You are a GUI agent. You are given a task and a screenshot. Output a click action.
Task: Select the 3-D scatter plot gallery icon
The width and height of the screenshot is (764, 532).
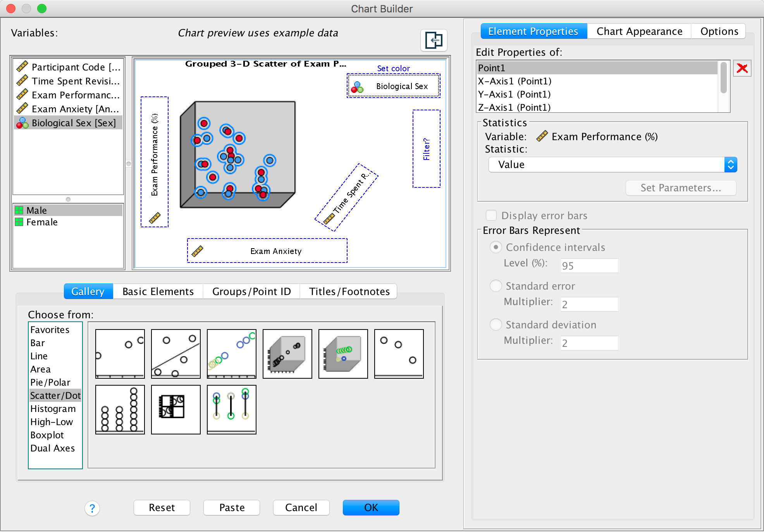(x=287, y=354)
